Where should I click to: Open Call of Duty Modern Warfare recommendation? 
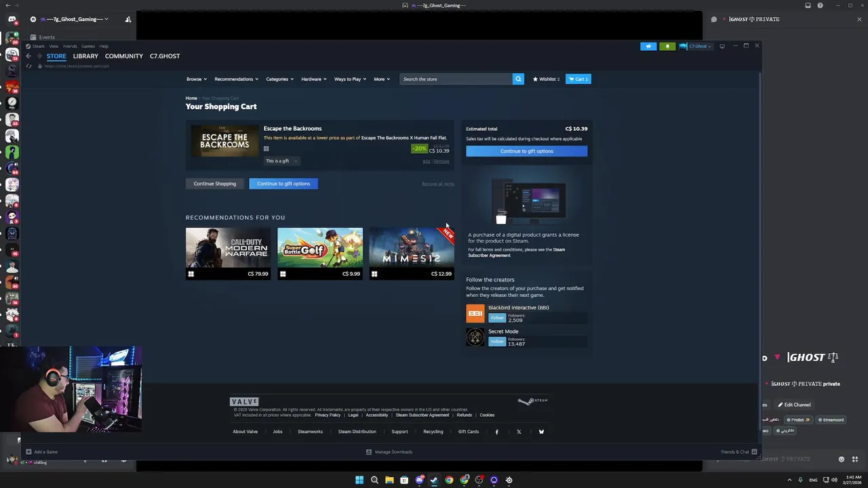click(228, 253)
